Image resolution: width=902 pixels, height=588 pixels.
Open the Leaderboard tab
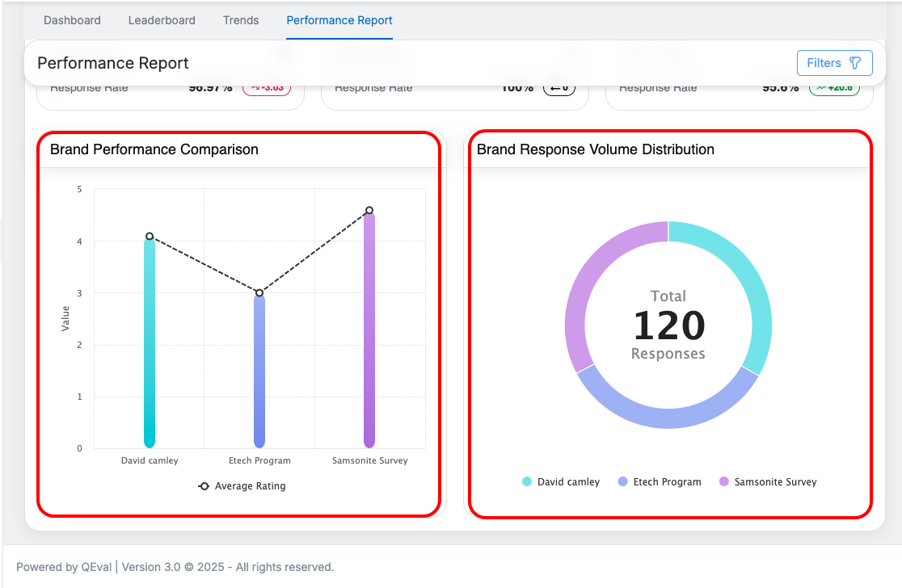click(x=162, y=20)
